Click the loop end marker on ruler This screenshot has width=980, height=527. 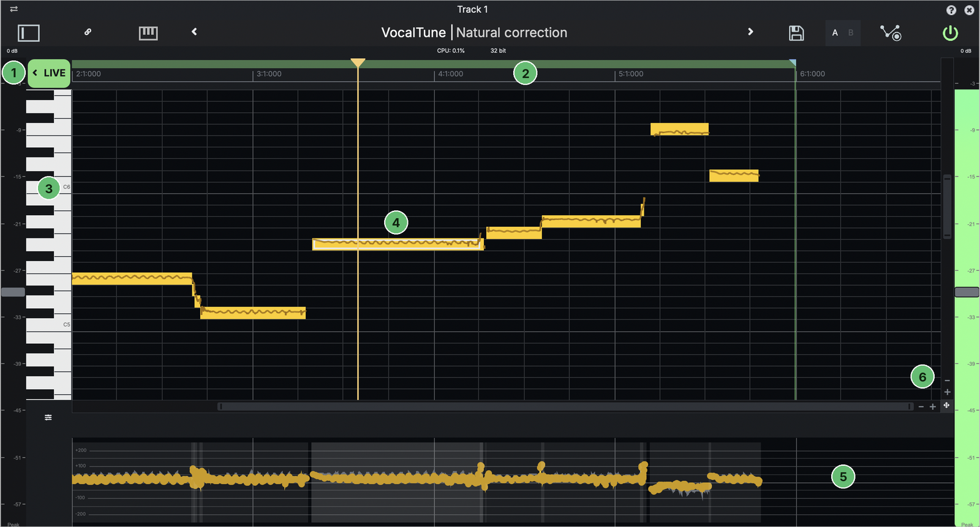pos(793,63)
